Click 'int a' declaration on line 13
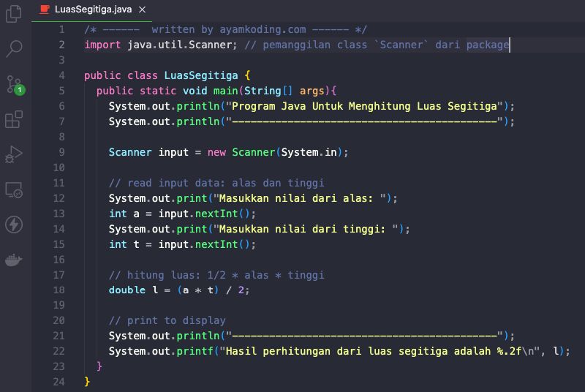 (124, 214)
